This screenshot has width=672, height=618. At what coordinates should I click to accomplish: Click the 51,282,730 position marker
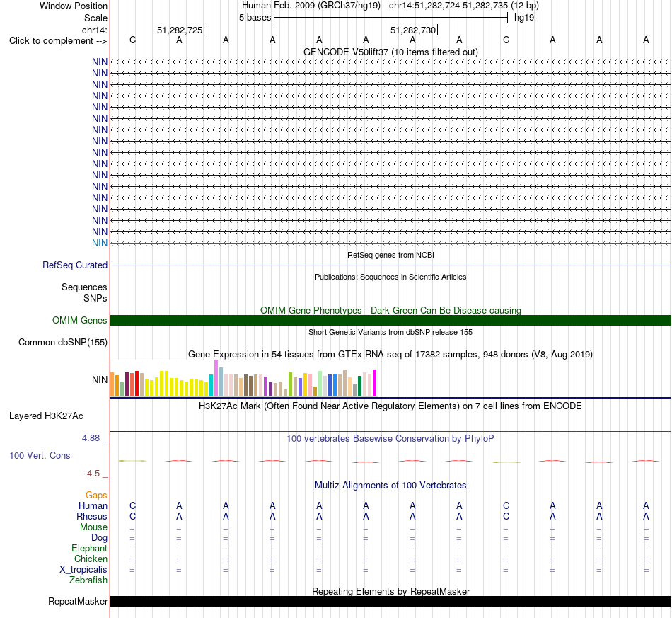(x=414, y=30)
